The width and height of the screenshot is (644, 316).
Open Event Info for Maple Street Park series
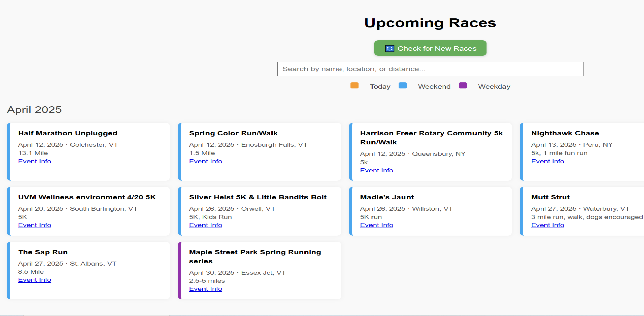[x=206, y=289]
